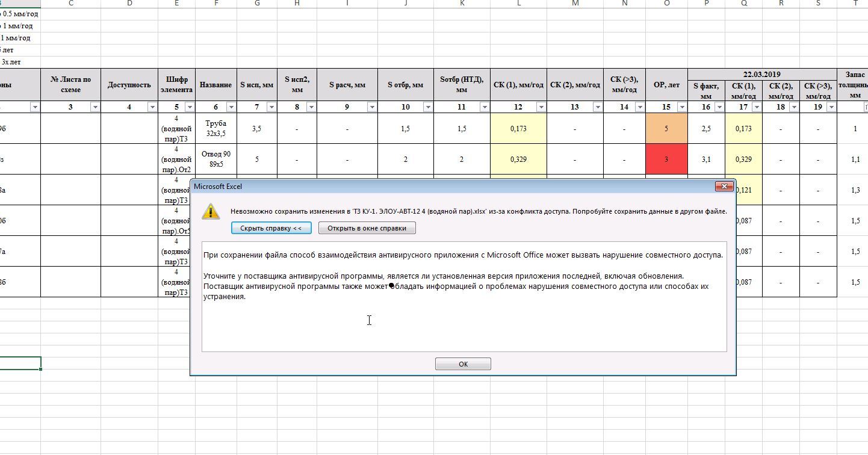Open the filter dropdown for column 12

coord(541,107)
